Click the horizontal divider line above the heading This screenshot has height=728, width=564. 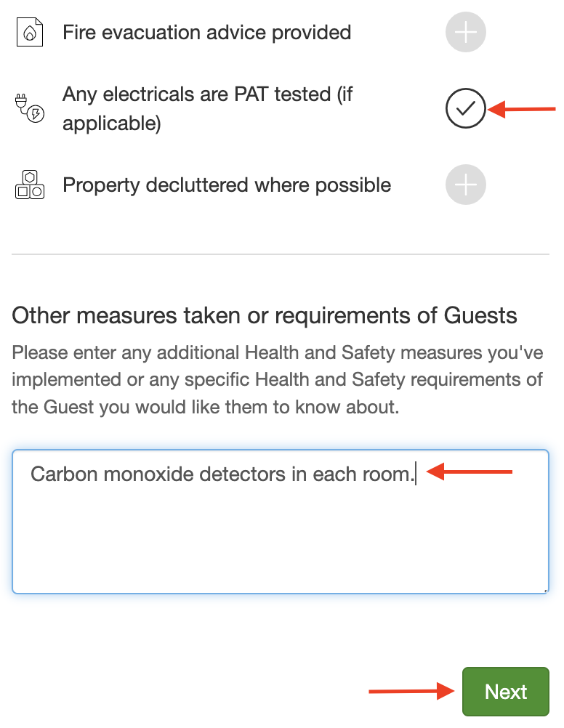(x=280, y=254)
